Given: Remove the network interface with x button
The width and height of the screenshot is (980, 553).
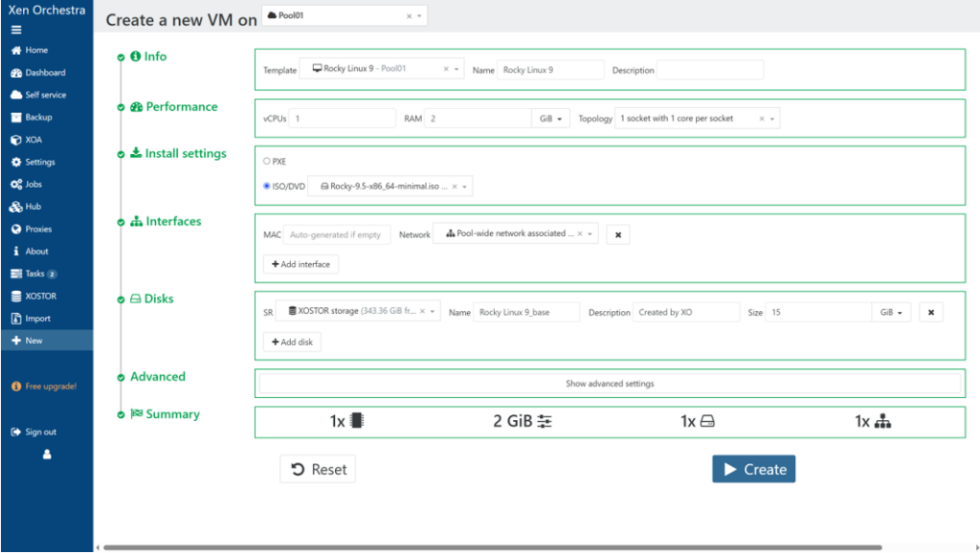Looking at the screenshot, I should pos(617,234).
